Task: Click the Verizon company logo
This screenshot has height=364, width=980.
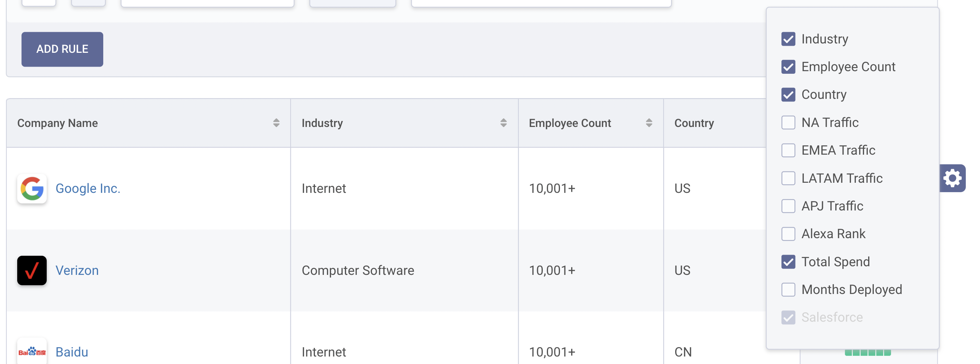Action: (x=32, y=270)
